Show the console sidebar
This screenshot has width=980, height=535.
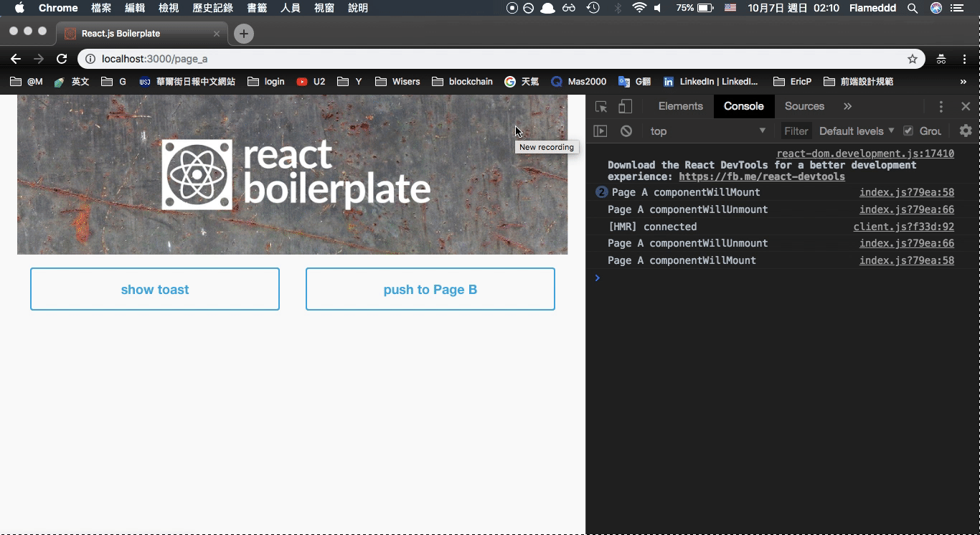click(x=600, y=131)
